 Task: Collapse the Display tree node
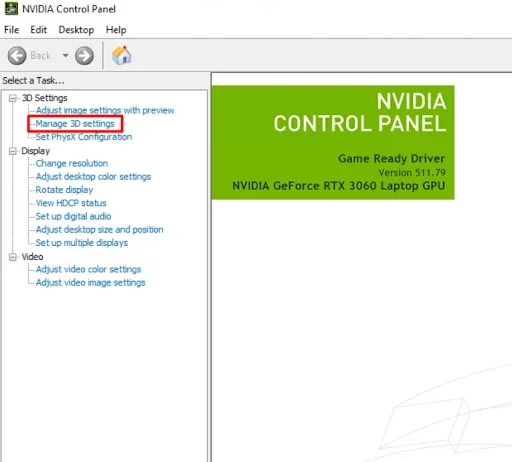(x=13, y=151)
